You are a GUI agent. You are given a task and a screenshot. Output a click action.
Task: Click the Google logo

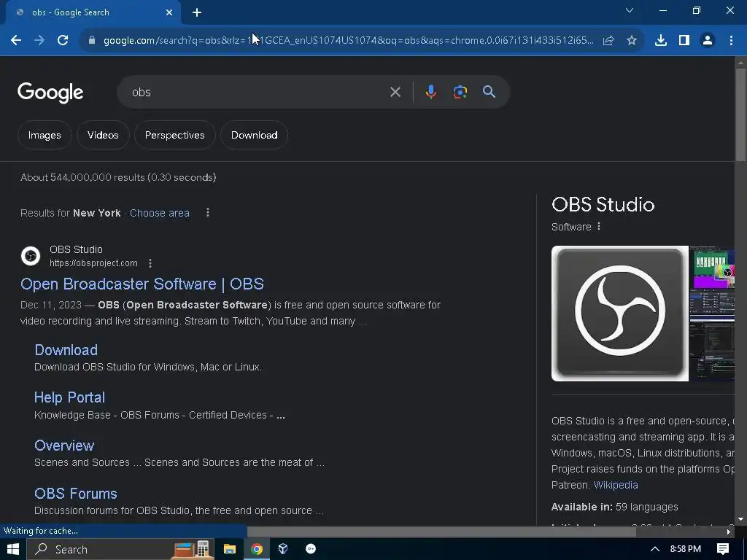[50, 93]
